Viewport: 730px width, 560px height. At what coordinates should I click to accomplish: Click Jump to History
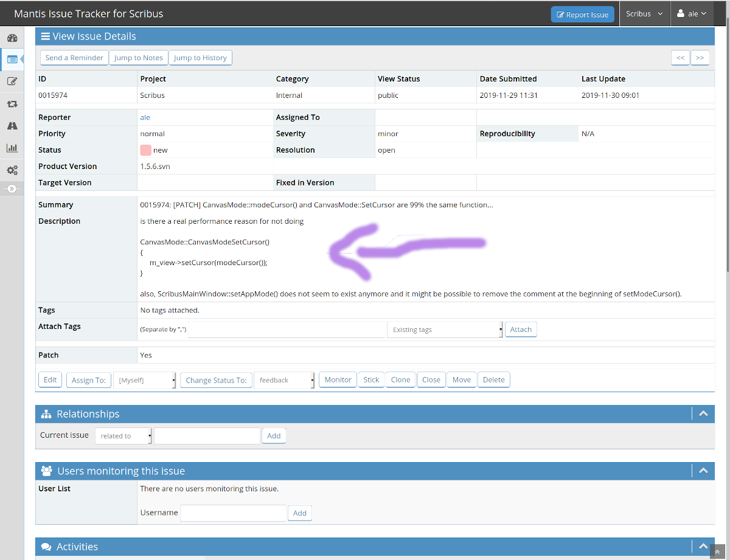[200, 58]
